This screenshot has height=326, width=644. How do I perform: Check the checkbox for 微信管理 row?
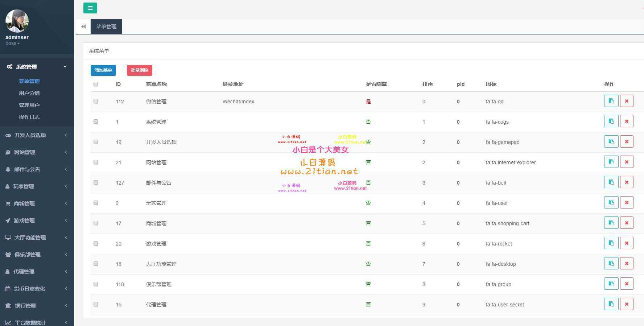(96, 101)
